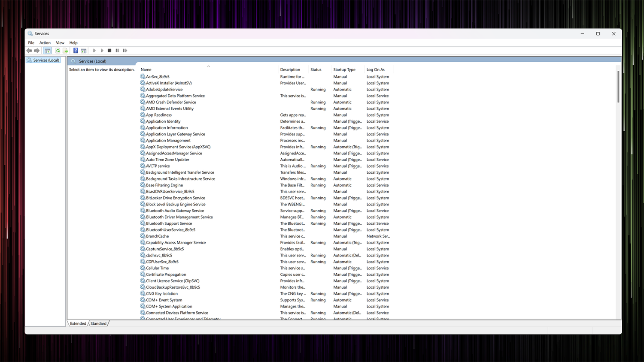Open the View menu
The width and height of the screenshot is (644, 362).
pos(60,43)
